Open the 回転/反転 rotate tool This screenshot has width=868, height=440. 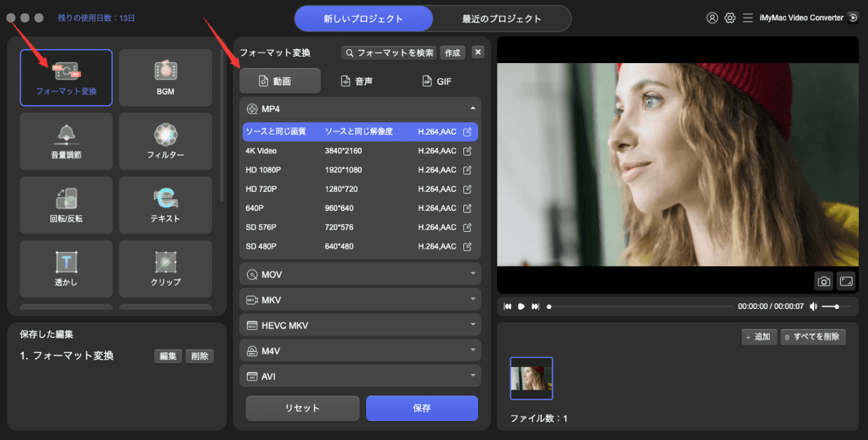(x=66, y=205)
